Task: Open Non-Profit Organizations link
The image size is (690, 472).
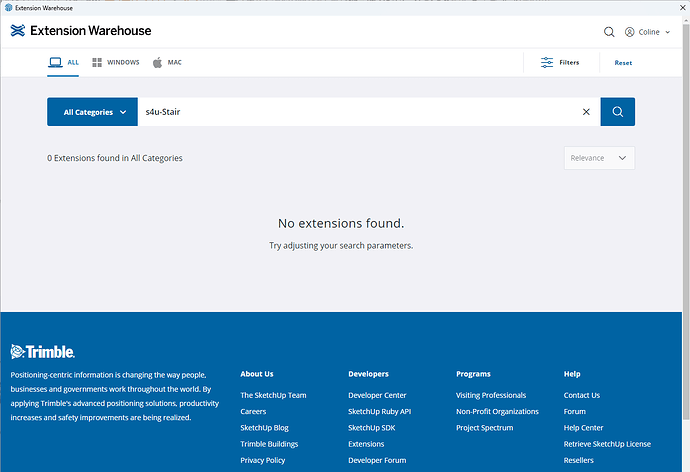Action: 497,411
